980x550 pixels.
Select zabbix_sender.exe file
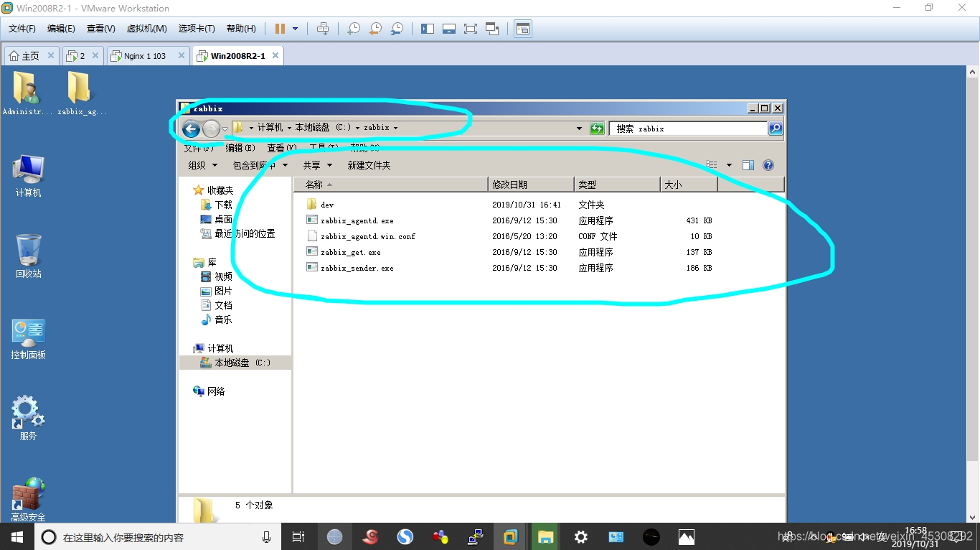[x=350, y=268]
